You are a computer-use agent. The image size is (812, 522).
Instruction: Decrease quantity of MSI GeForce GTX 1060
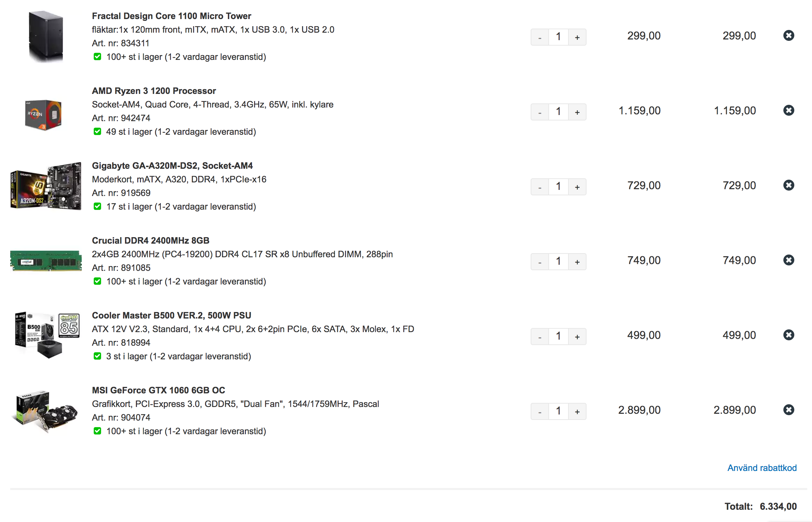click(x=540, y=411)
